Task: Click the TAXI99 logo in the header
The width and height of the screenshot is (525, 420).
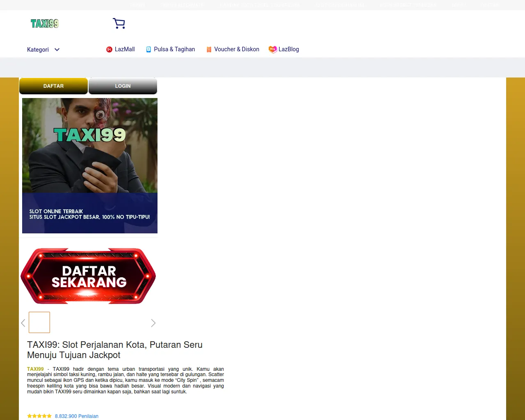Action: (45, 24)
